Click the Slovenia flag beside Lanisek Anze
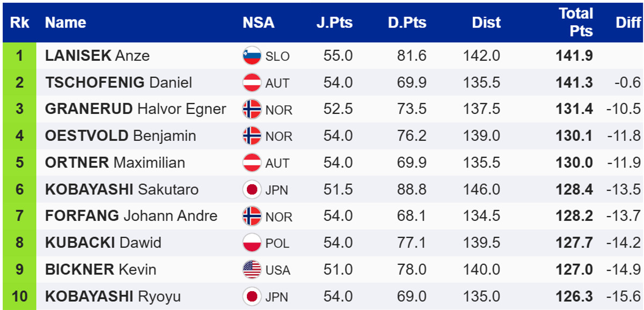Viewport: 644px width, 310px height. pyautogui.click(x=252, y=56)
